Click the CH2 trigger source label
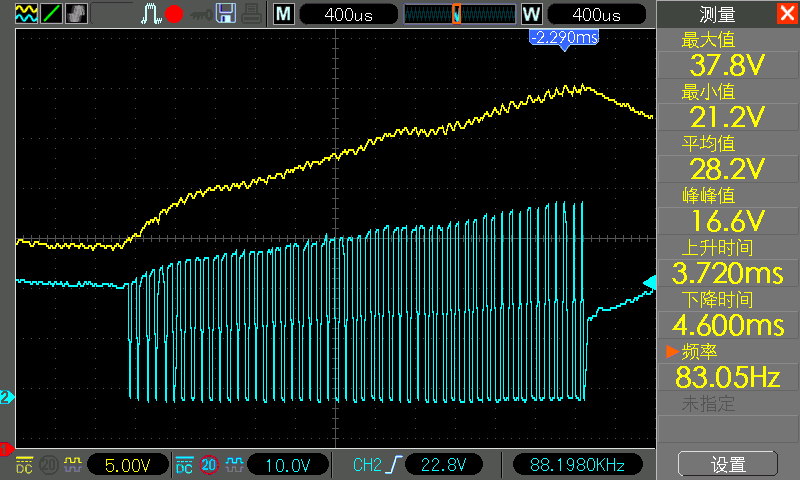 pyautogui.click(x=367, y=465)
